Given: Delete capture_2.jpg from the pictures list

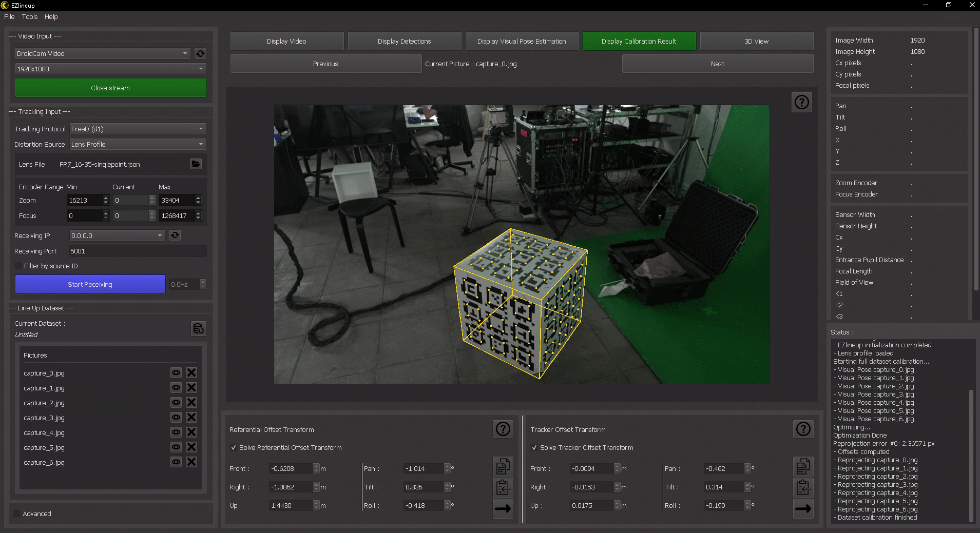Looking at the screenshot, I should (191, 403).
